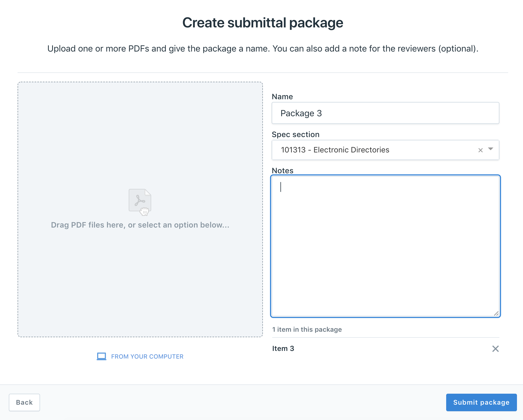Focus the Notes text area
Viewport: 523px width, 420px height.
(385, 246)
